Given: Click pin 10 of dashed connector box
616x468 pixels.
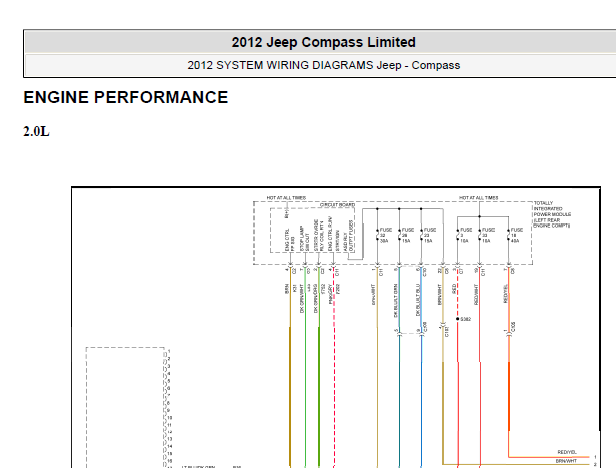Looking at the screenshot, I should (x=170, y=418).
